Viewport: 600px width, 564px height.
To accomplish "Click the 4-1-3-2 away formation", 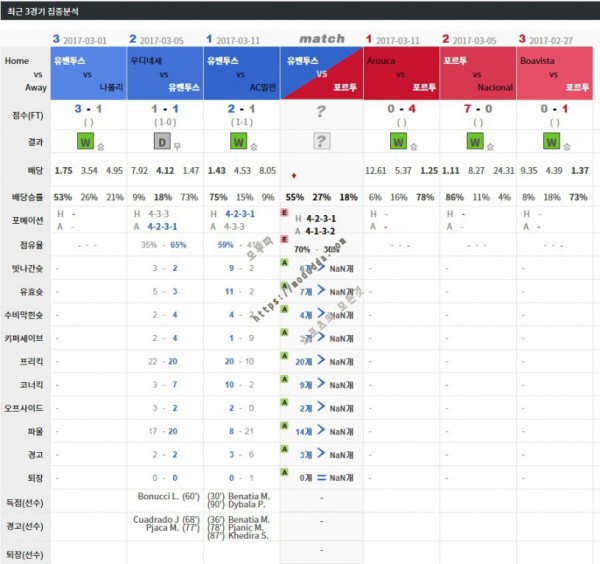I will [320, 231].
